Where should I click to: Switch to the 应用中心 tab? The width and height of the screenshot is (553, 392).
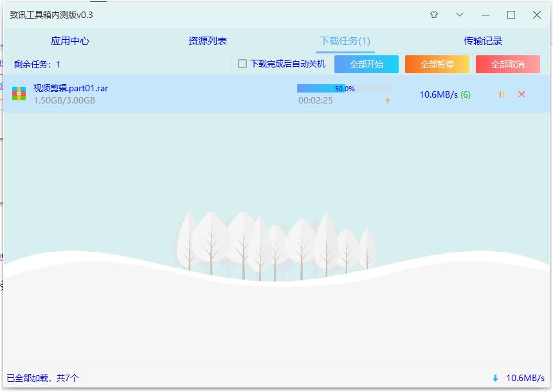[70, 41]
